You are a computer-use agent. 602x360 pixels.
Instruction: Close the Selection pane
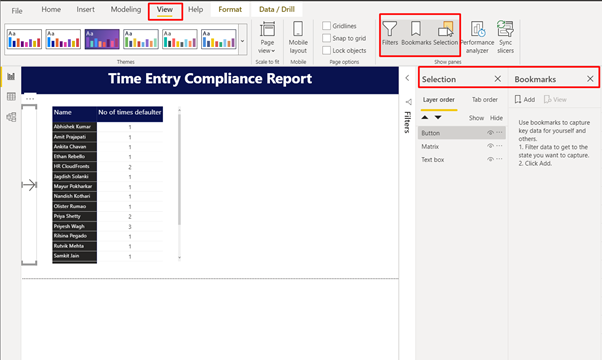pos(498,79)
